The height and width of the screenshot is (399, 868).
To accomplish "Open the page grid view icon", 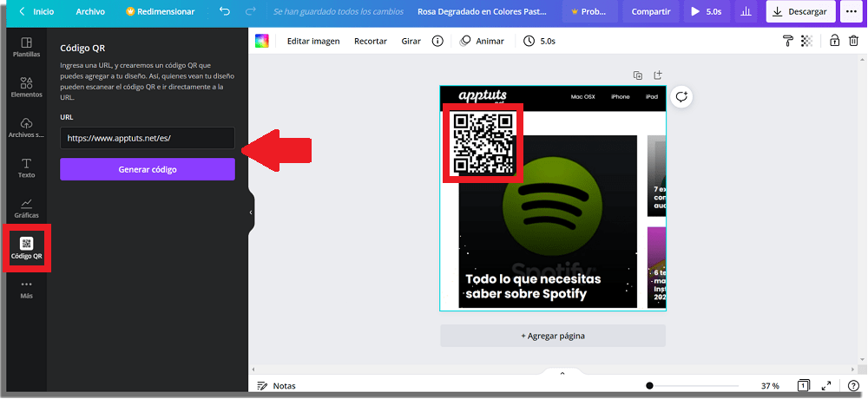I will [x=805, y=385].
